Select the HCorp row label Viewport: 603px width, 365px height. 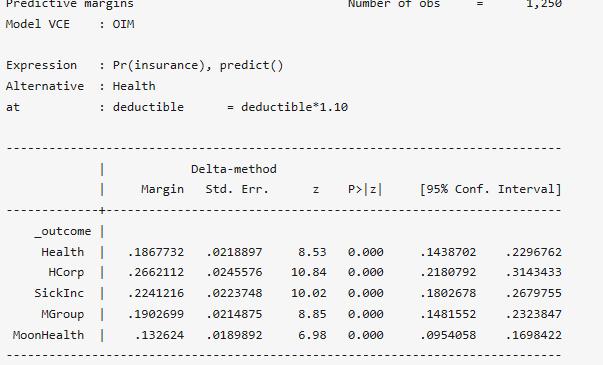66,273
